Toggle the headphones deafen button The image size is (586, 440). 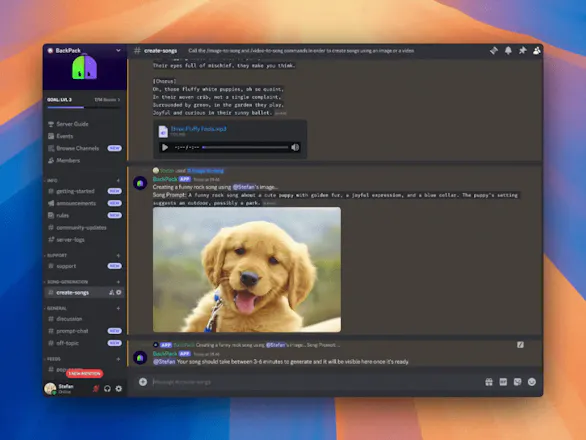(x=107, y=389)
